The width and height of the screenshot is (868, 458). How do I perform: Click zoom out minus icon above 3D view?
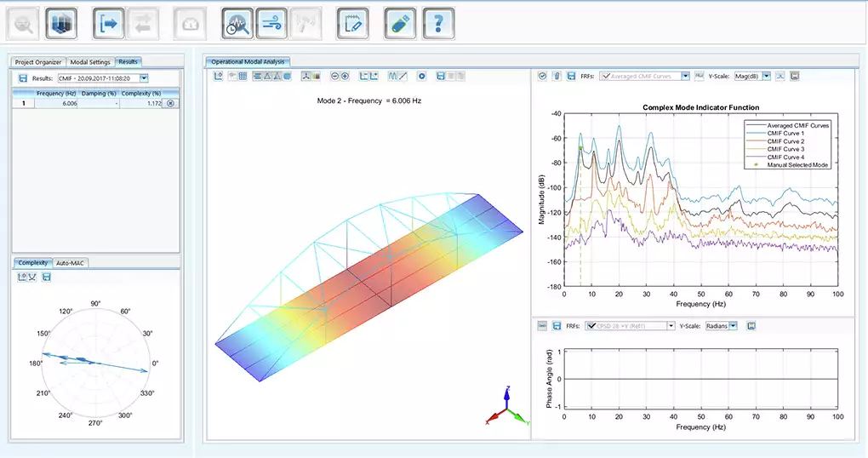pyautogui.click(x=334, y=77)
